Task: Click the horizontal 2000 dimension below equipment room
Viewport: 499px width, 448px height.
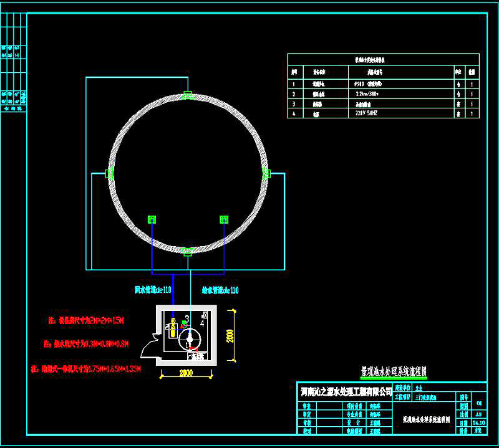Action: (x=186, y=373)
